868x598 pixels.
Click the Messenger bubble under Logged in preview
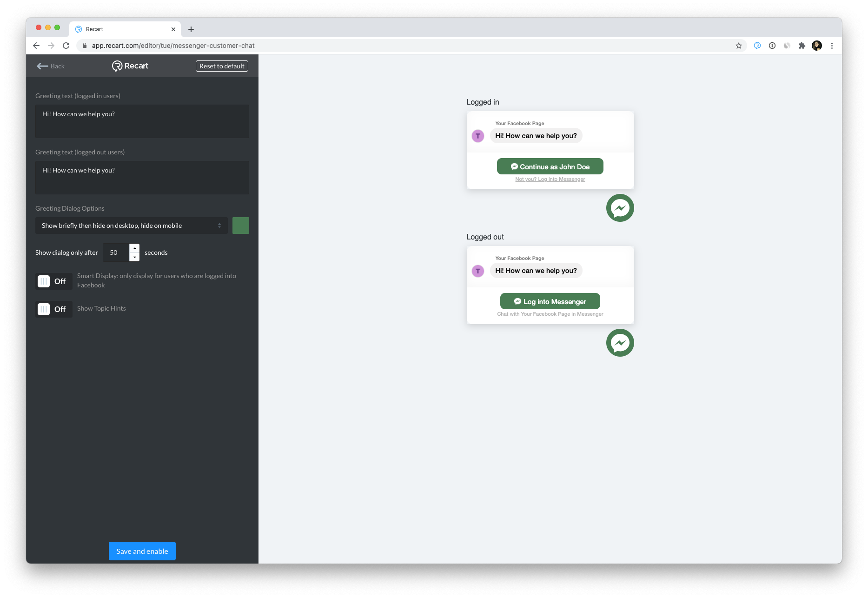click(x=620, y=208)
